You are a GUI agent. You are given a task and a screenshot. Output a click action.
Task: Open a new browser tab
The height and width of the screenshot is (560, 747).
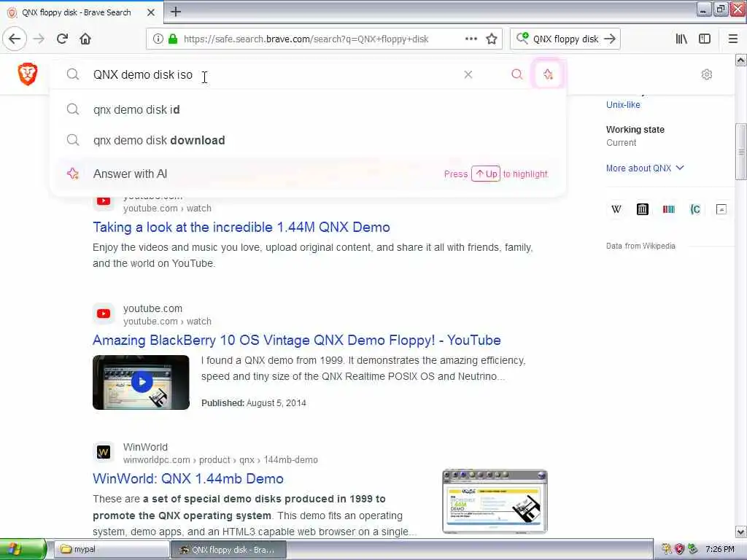(176, 12)
